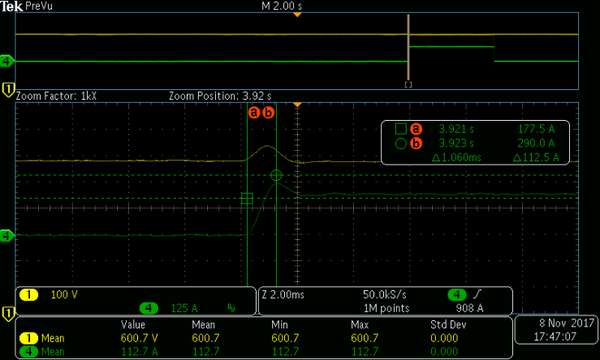
Task: Click the circle cursor marker on the green waveform
Action: point(276,175)
